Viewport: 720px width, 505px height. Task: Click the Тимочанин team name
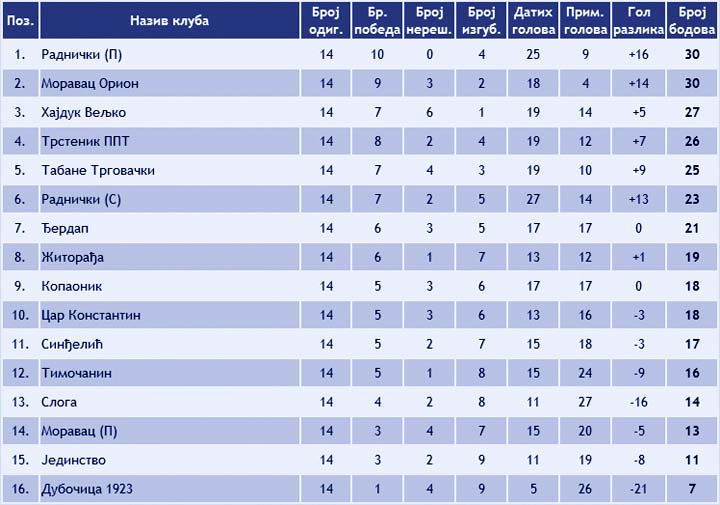(76, 373)
